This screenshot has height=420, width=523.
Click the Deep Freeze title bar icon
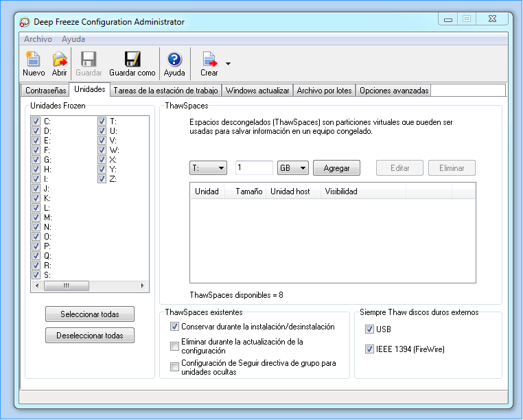click(25, 22)
